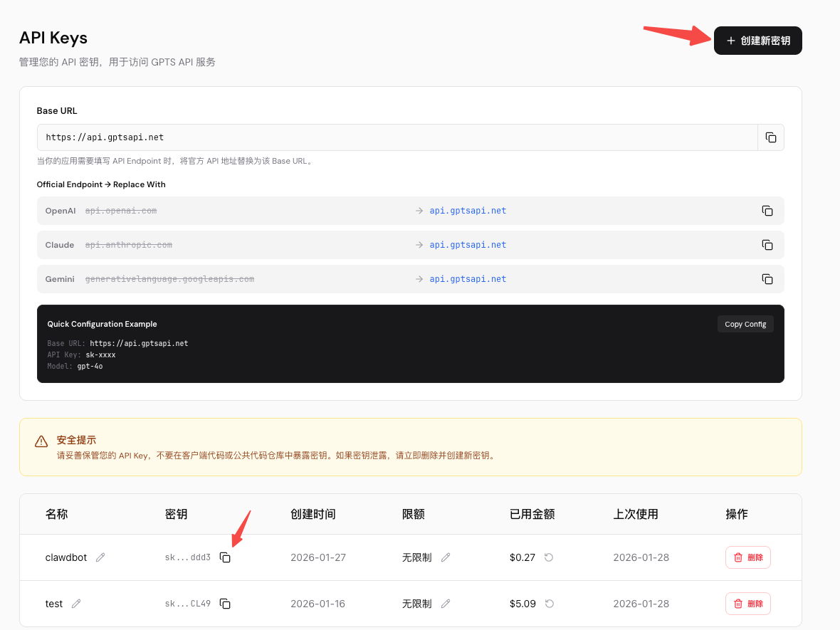
Task: Click the Quick Configuration Example heading
Action: coord(102,324)
